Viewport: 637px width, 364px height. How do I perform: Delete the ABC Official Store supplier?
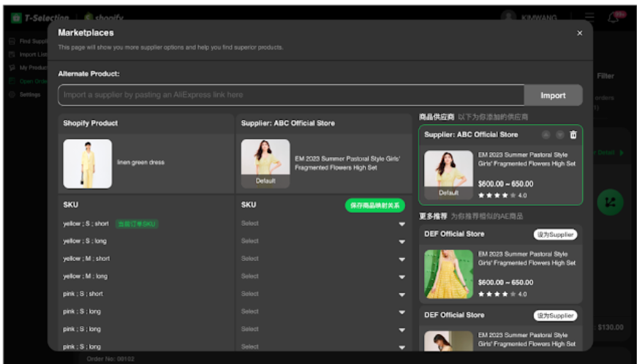coord(573,134)
